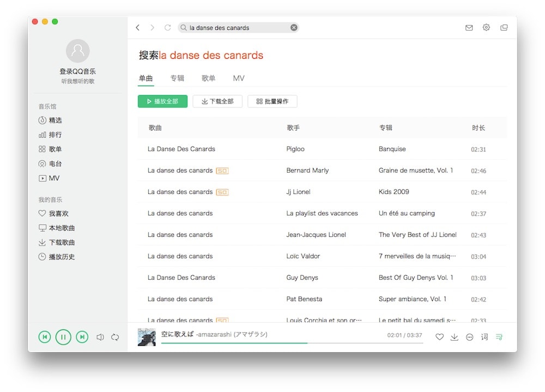Open artist Loïc Valdor

303,256
